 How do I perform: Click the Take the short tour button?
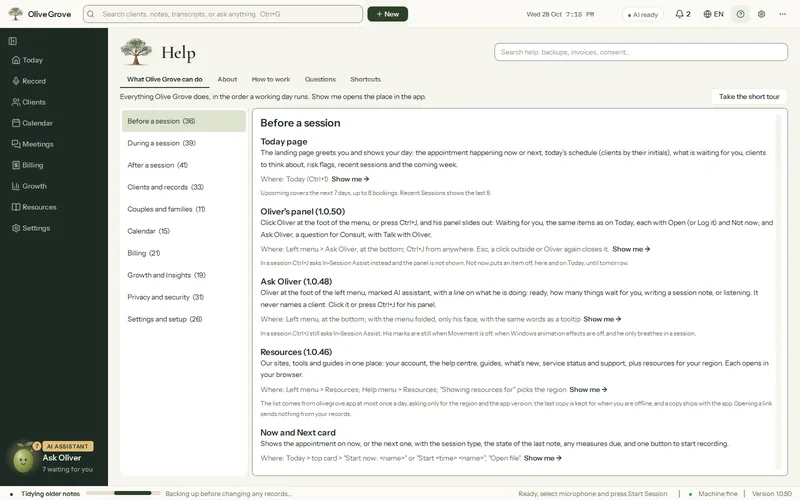pos(749,97)
